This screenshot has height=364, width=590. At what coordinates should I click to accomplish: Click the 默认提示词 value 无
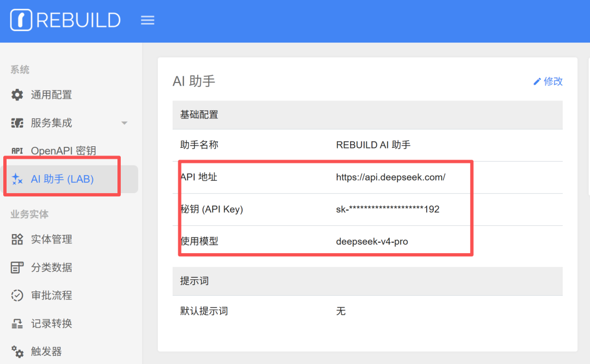point(341,311)
